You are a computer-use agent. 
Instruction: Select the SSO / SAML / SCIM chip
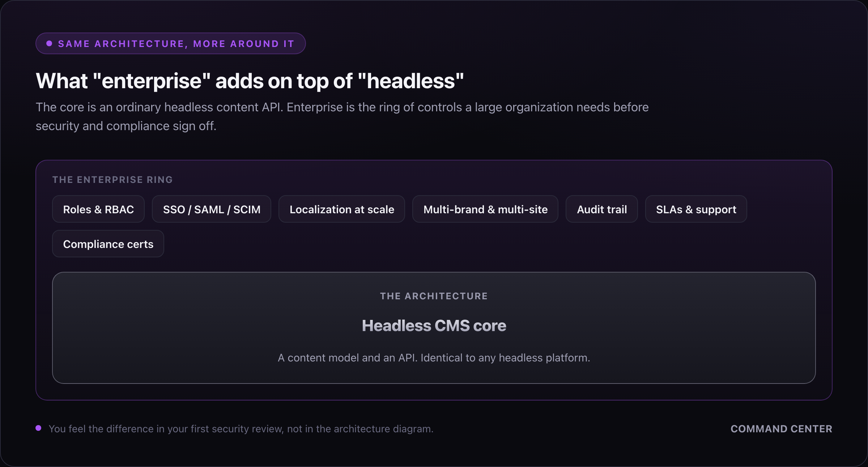click(x=212, y=209)
